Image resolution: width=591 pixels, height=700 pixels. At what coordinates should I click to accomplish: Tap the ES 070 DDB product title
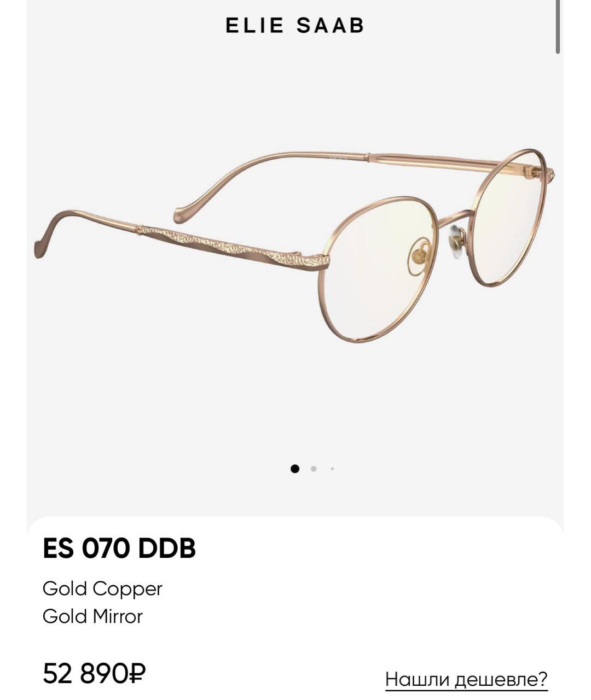(119, 548)
